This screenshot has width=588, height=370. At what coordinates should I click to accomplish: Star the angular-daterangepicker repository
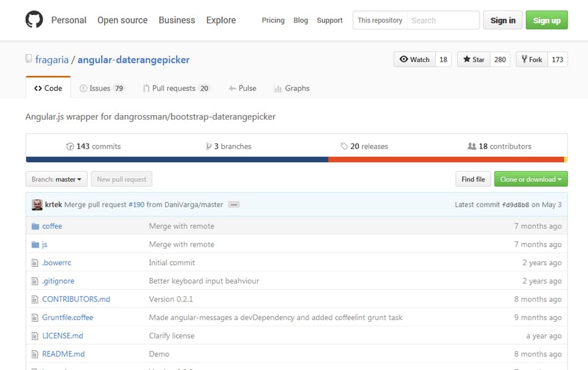(473, 59)
